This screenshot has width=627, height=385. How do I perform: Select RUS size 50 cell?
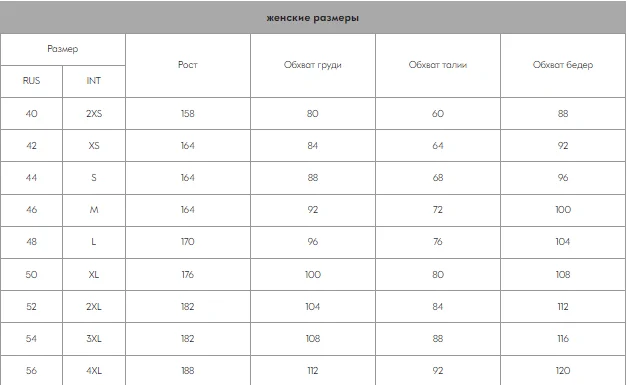pyautogui.click(x=31, y=275)
